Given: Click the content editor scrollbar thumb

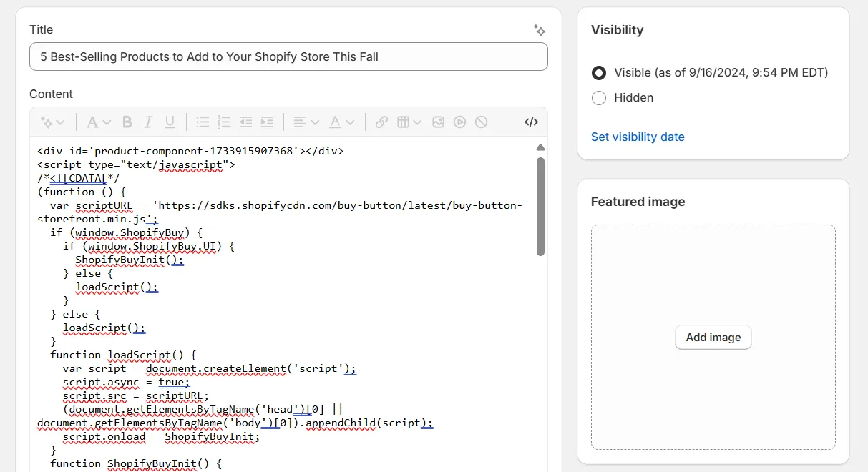Looking at the screenshot, I should point(540,207).
